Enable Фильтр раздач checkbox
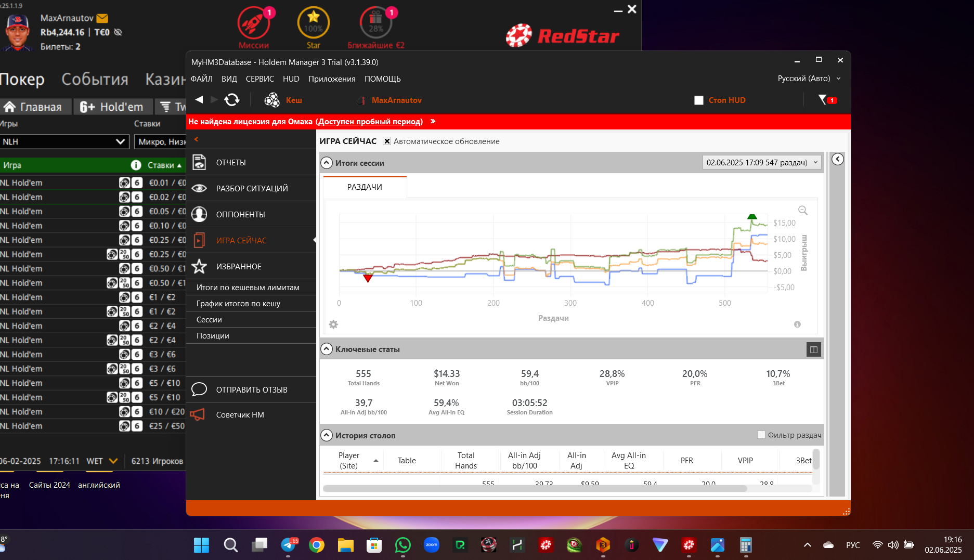The width and height of the screenshot is (974, 560). coord(761,435)
